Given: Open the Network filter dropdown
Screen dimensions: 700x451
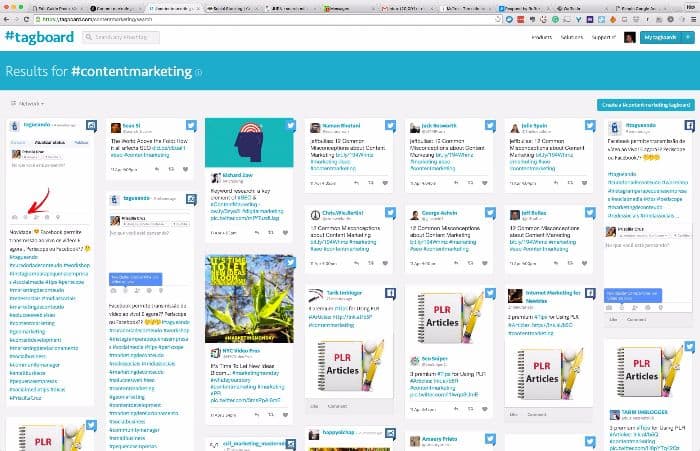Looking at the screenshot, I should 27,103.
